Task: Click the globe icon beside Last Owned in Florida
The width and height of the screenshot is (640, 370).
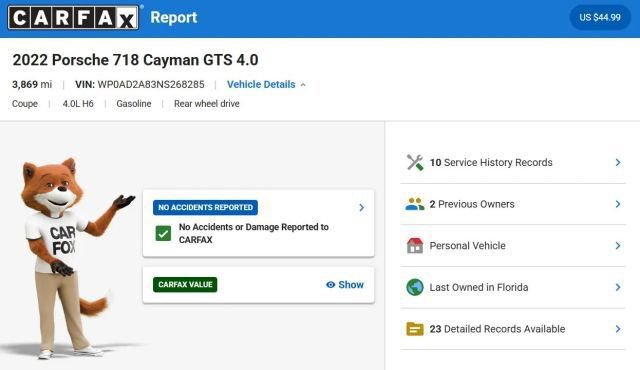Action: click(415, 287)
